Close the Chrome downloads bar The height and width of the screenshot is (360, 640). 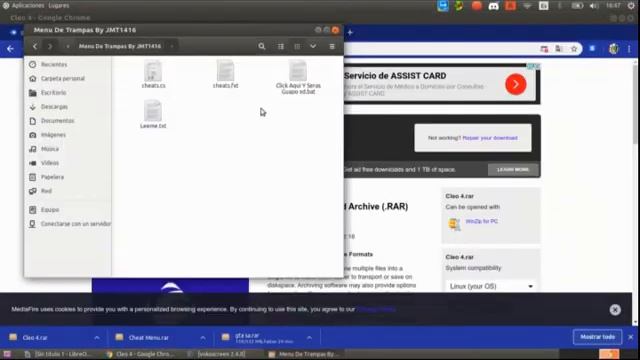click(631, 337)
